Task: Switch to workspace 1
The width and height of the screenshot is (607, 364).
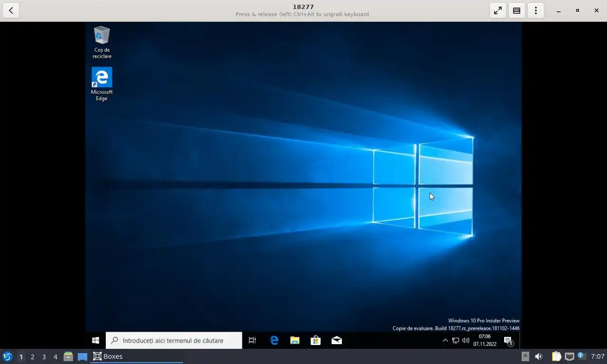Action: [x=21, y=356]
